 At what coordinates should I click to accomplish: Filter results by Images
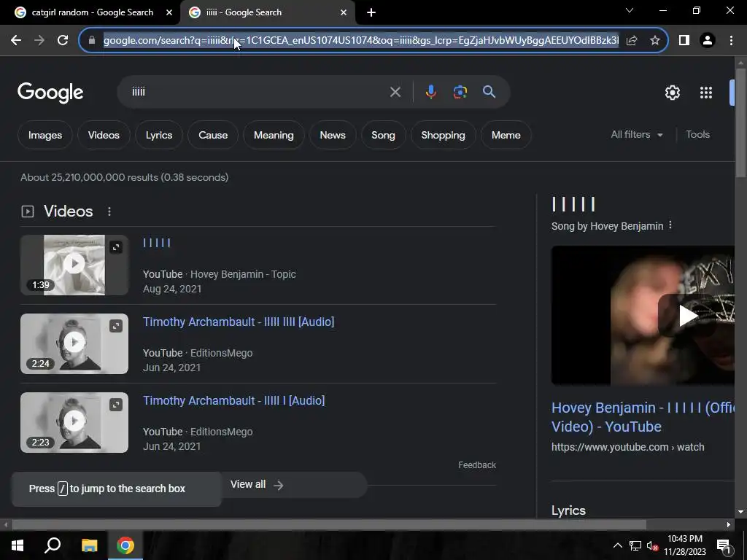tap(45, 135)
